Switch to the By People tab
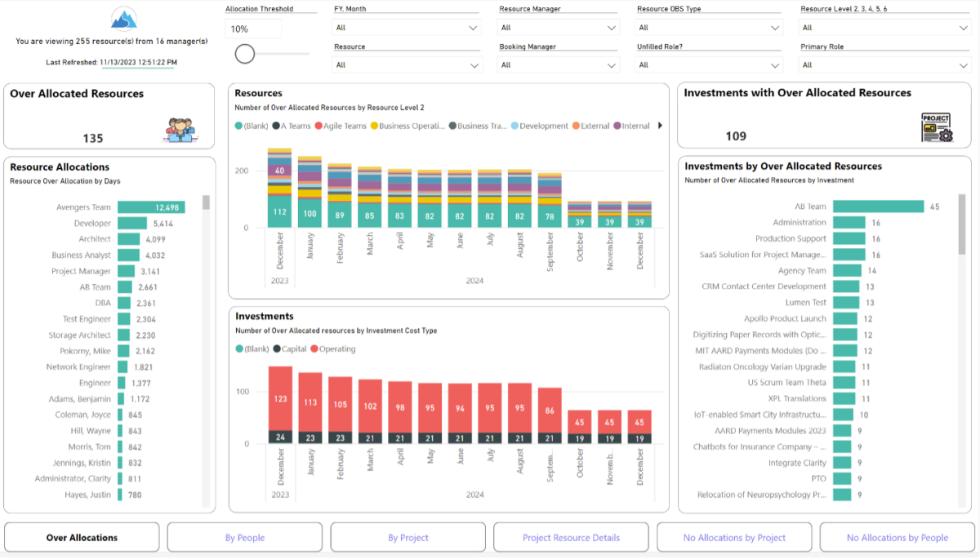Viewport: 980px width, 559px height. [x=244, y=537]
